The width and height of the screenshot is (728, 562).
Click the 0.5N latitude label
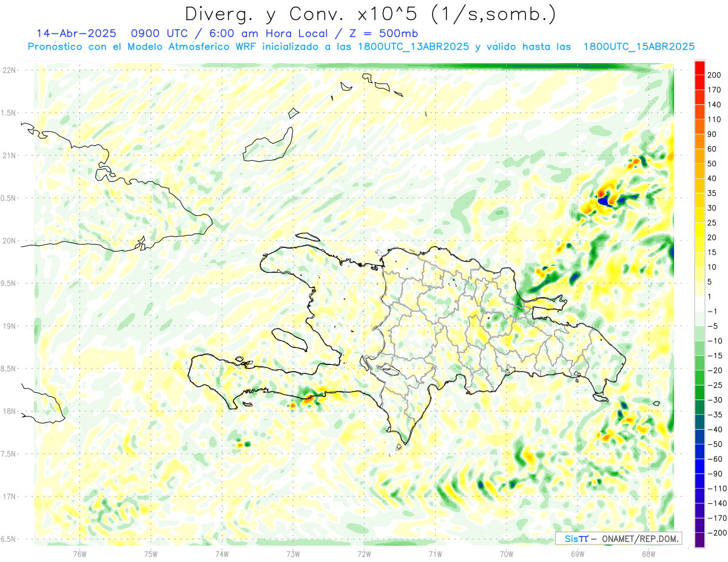tap(9, 198)
